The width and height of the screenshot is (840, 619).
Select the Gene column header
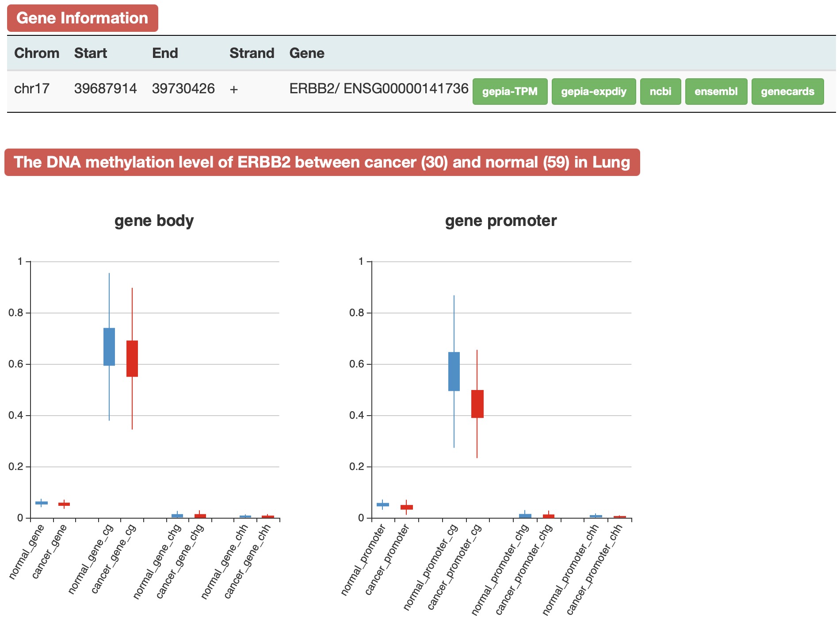[307, 53]
